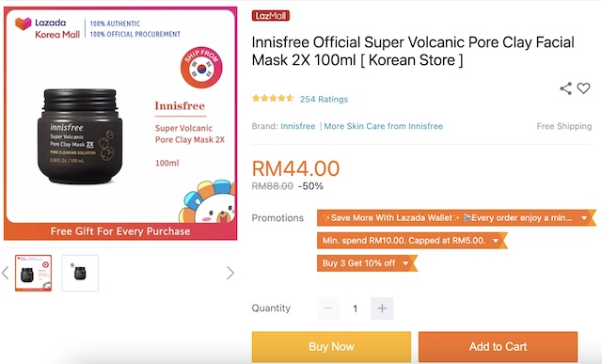Click the Buy Now button
The image size is (602, 364).
click(331, 347)
